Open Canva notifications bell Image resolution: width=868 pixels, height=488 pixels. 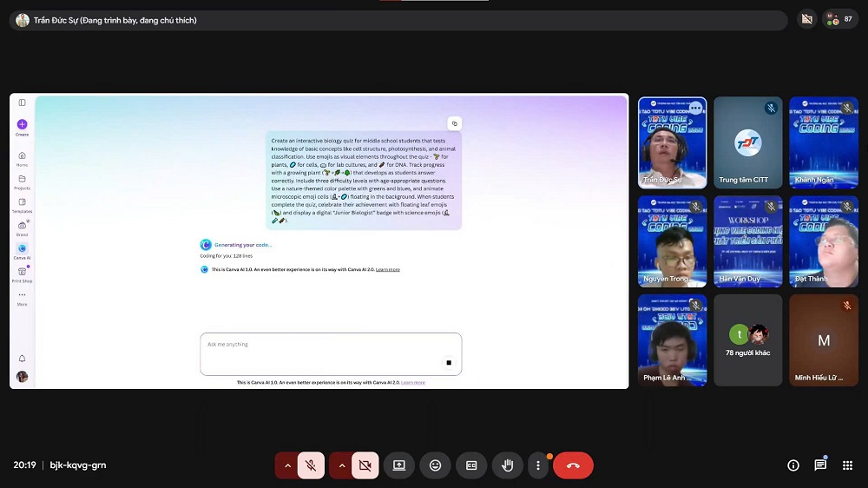23,359
